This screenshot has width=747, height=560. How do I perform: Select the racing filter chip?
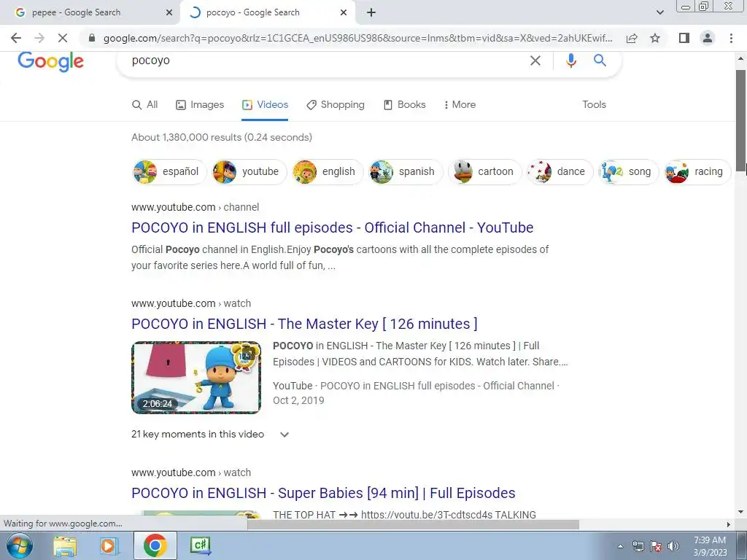[x=697, y=171]
